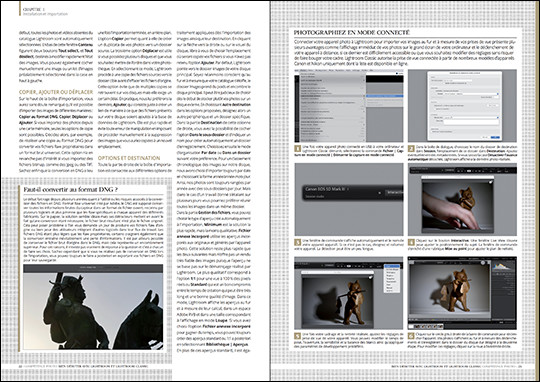Screen dimensions: 540x382
Task: Click the "Canon EOS 5D Mark III" camera name
Action: [325, 189]
